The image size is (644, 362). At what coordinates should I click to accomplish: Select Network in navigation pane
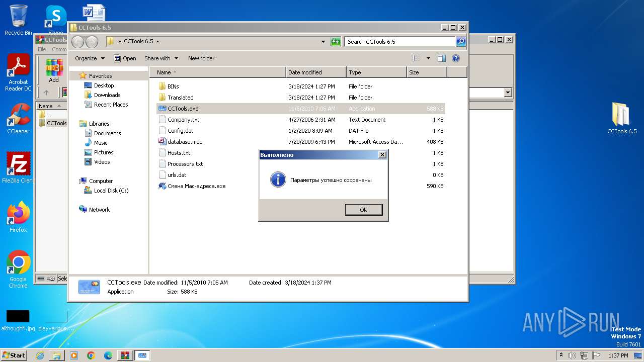point(99,210)
